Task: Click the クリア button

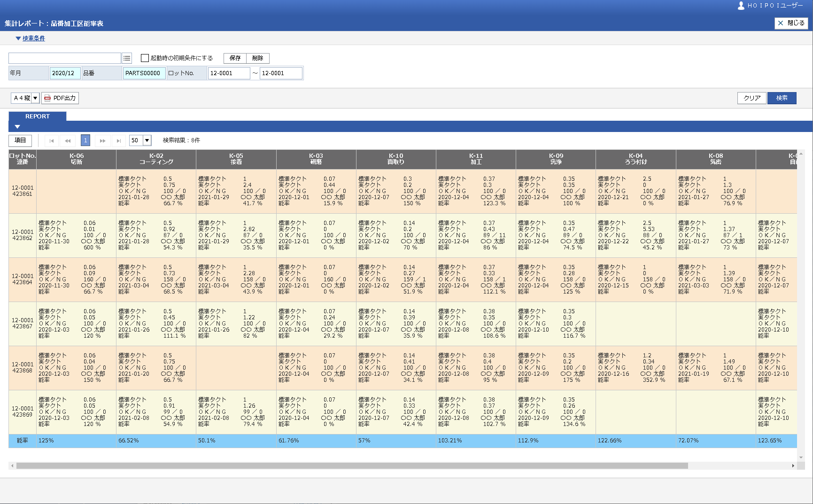Action: pos(752,98)
